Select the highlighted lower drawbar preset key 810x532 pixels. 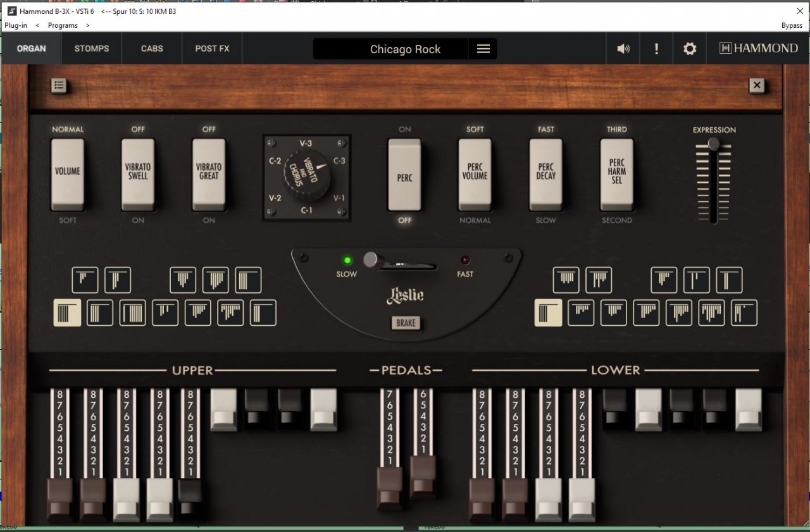(548, 312)
